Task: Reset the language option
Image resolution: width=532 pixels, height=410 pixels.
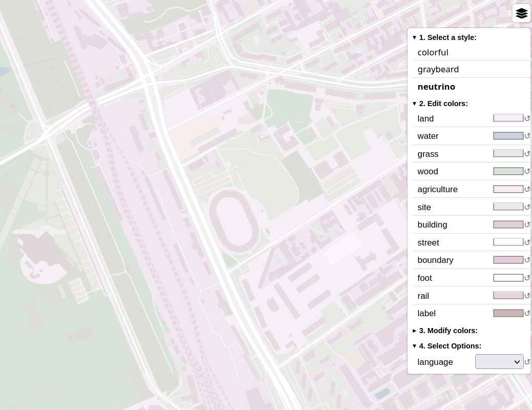Action: [x=527, y=362]
